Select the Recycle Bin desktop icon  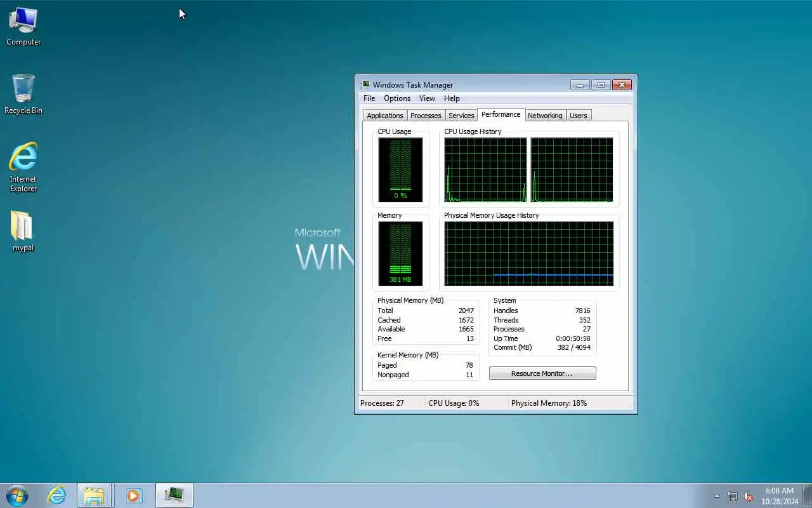pos(23,94)
